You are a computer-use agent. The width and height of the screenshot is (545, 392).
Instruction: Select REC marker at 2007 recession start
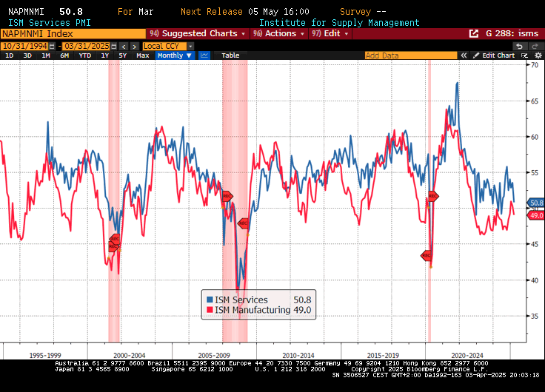[227, 196]
